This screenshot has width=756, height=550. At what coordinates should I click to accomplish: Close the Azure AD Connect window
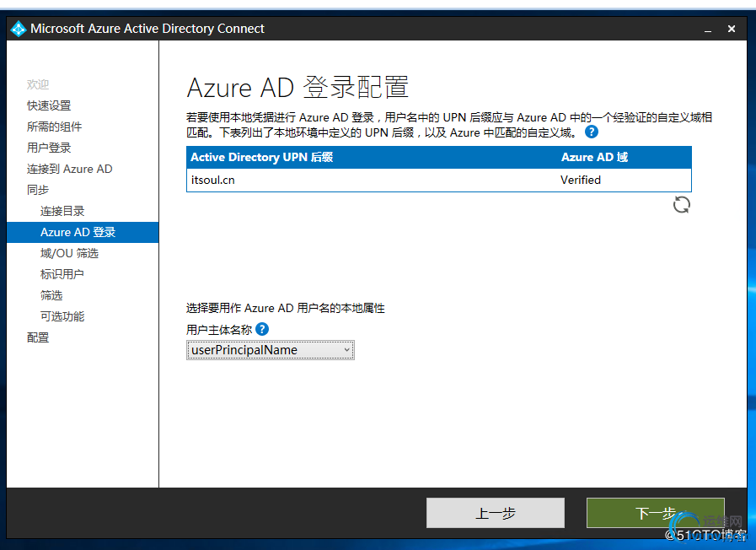coord(732,29)
